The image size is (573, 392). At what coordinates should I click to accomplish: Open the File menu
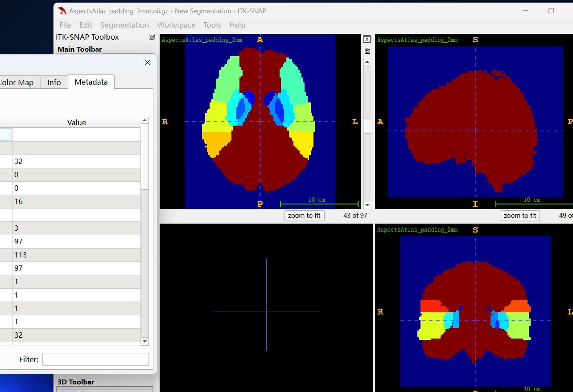(65, 25)
